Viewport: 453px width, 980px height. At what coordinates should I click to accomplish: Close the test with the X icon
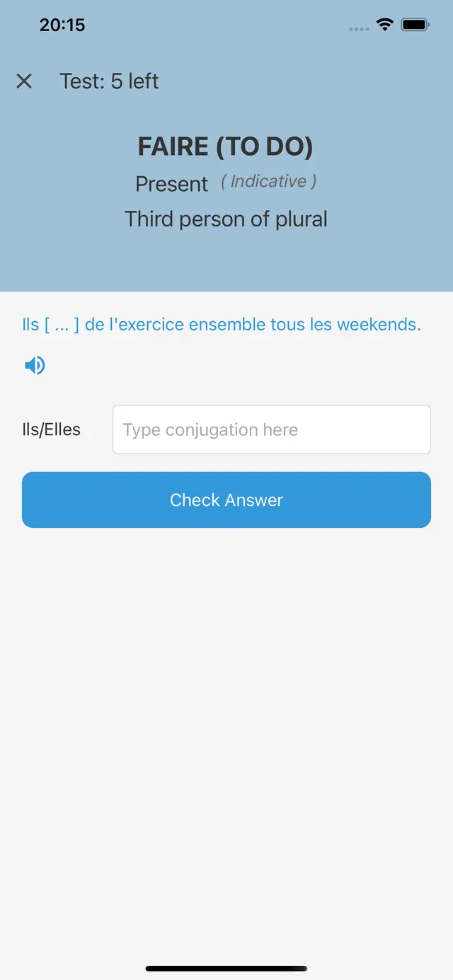tap(24, 81)
